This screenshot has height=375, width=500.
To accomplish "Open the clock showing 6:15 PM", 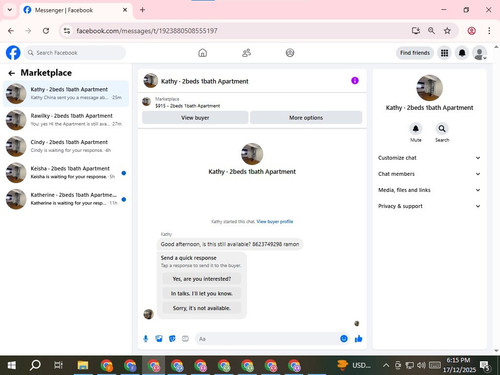I will click(459, 365).
